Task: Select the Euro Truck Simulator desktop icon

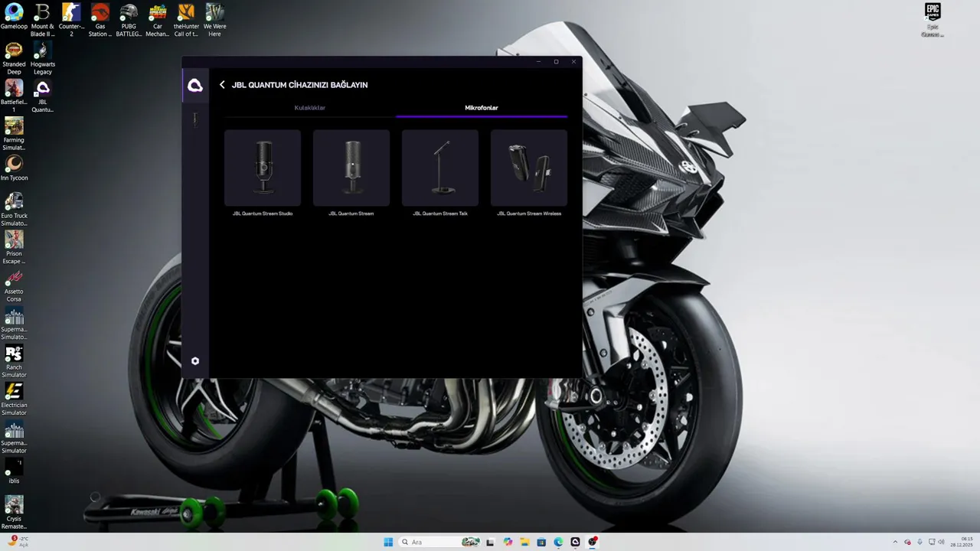Action: point(14,210)
